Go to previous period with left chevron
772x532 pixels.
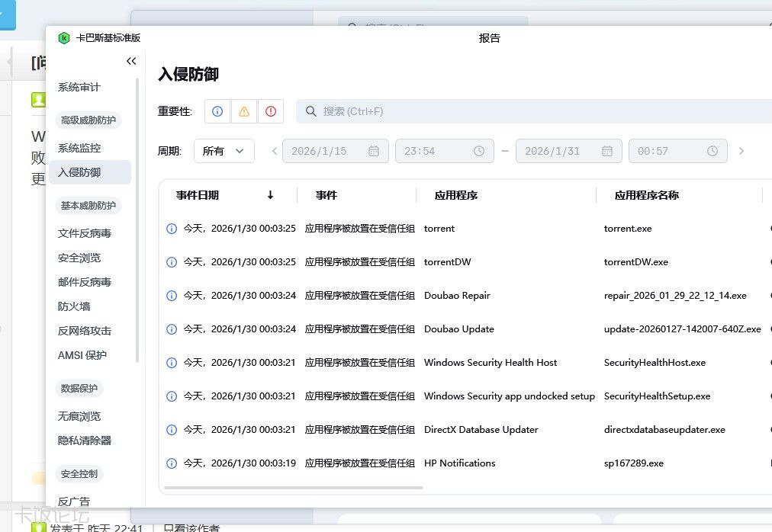coord(275,151)
